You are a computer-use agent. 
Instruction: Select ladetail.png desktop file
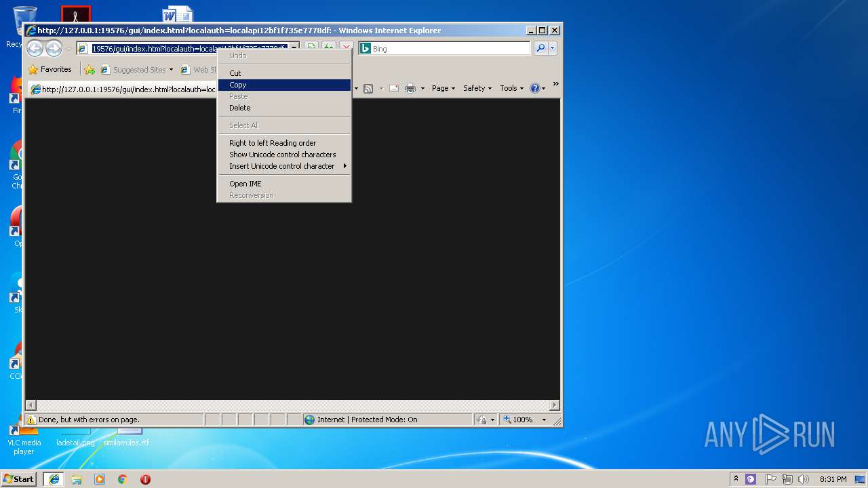pyautogui.click(x=75, y=437)
